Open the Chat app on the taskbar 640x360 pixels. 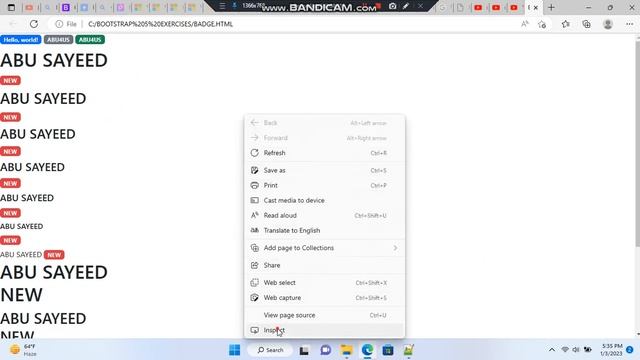pyautogui.click(x=325, y=350)
